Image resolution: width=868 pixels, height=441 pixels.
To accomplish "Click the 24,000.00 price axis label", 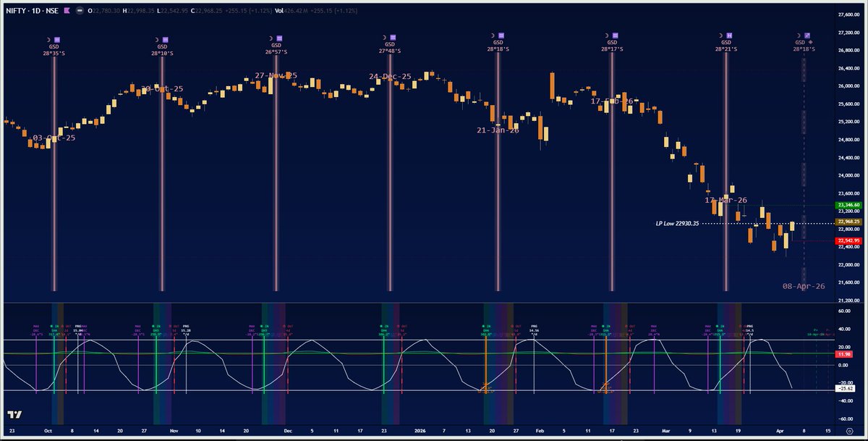I will click(848, 175).
